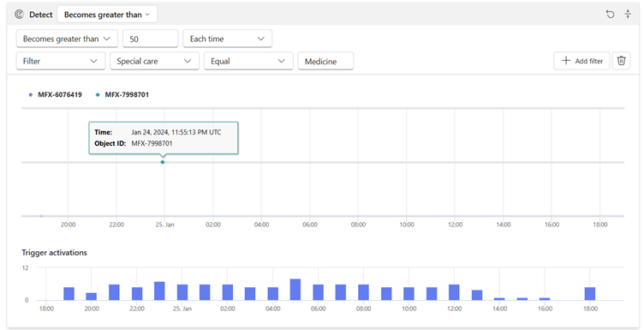Click the tooltip time 'Jan 24, 2024, 11:55:13 PM UTC'
Viewport: 644px width, 330px height.
pyautogui.click(x=176, y=132)
